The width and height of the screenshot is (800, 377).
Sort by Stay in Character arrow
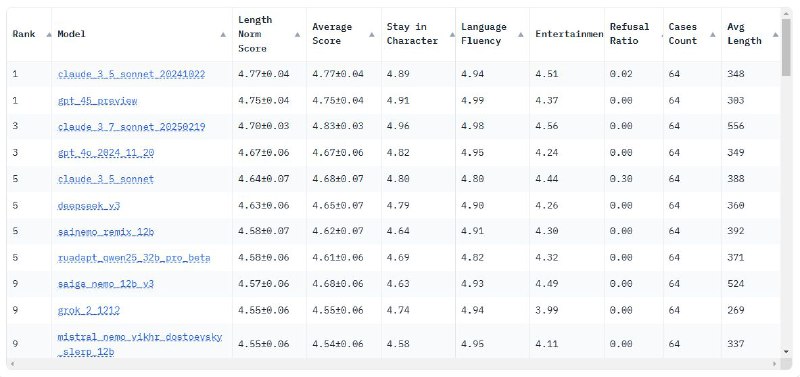[x=452, y=35]
